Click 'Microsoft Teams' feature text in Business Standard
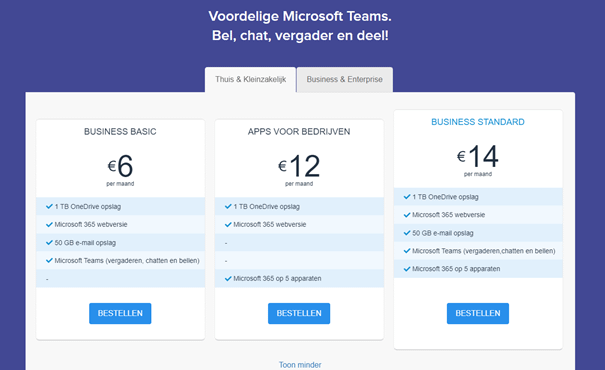 (484, 251)
